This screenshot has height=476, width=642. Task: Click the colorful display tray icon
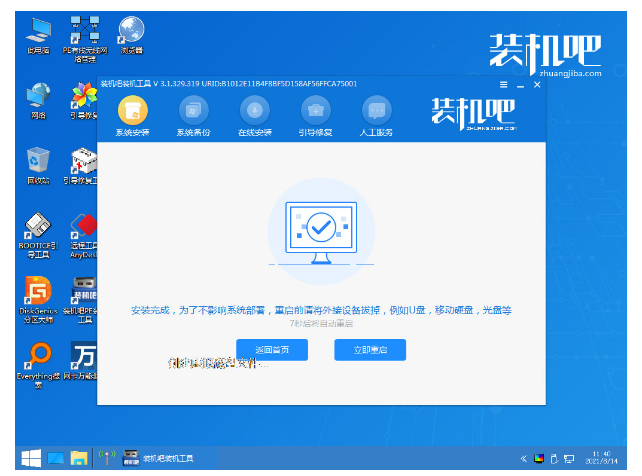[x=539, y=458]
